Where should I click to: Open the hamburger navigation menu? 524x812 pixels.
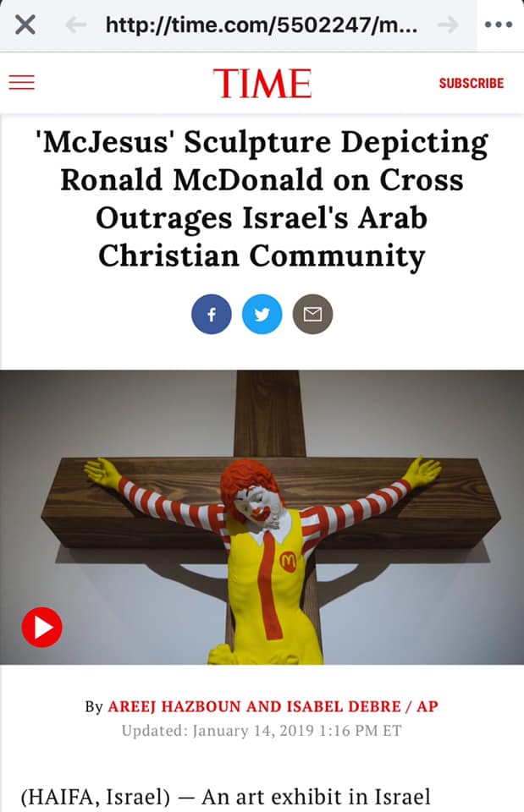pyautogui.click(x=22, y=83)
